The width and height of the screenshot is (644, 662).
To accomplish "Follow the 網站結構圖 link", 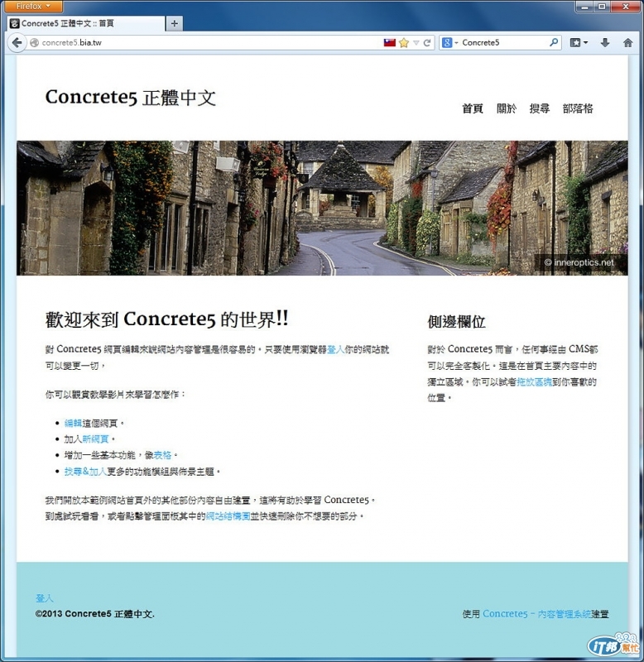I will 228,516.
